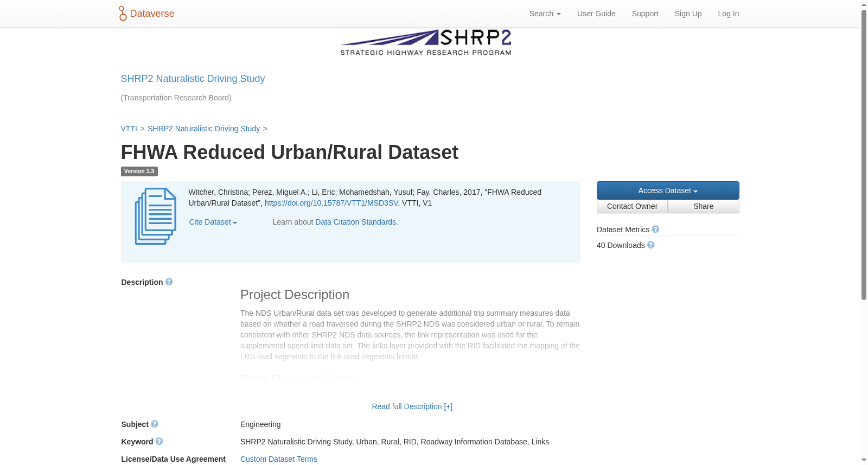The height and width of the screenshot is (465, 868).
Task: Open the SHRP2 Naturalistic Driving Study heading link
Action: point(193,79)
